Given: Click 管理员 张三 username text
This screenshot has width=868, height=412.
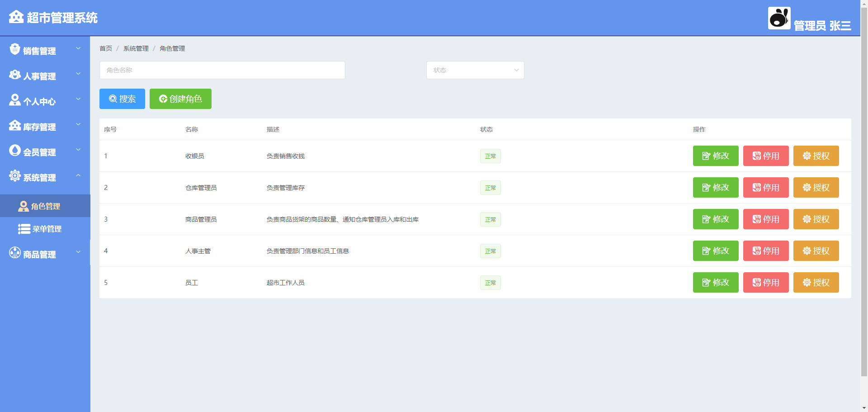Looking at the screenshot, I should tap(822, 26).
